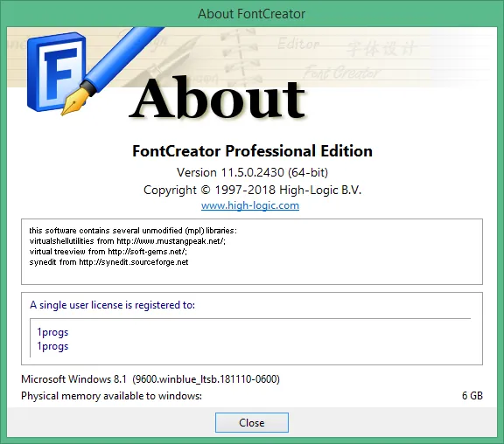504x444 pixels.
Task: Click the first 1progs license name
Action: 52,332
